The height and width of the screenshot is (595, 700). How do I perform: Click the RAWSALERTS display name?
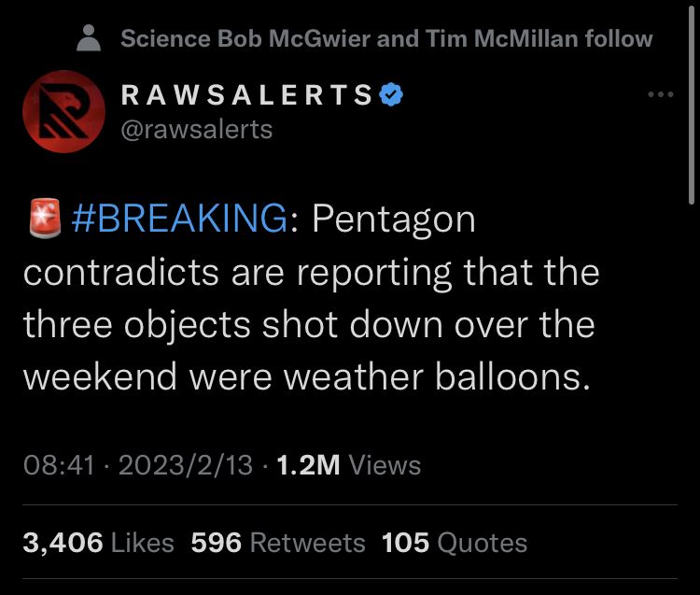click(x=247, y=94)
